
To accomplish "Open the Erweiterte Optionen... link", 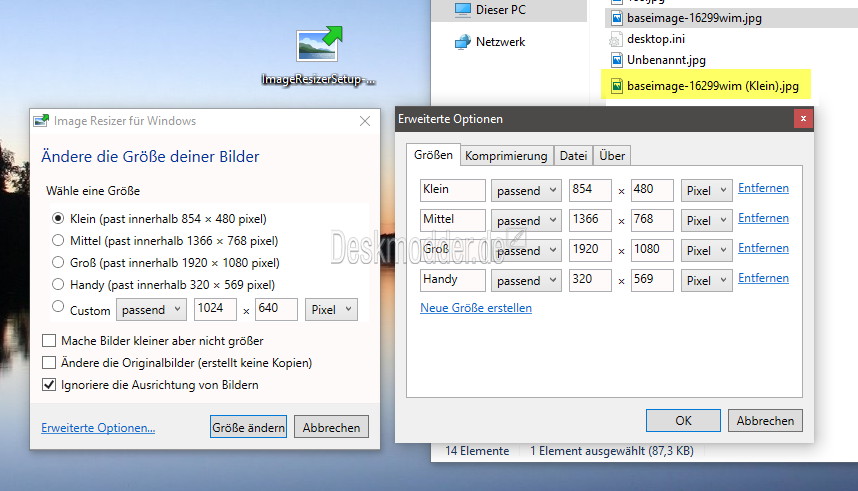I will coord(98,428).
